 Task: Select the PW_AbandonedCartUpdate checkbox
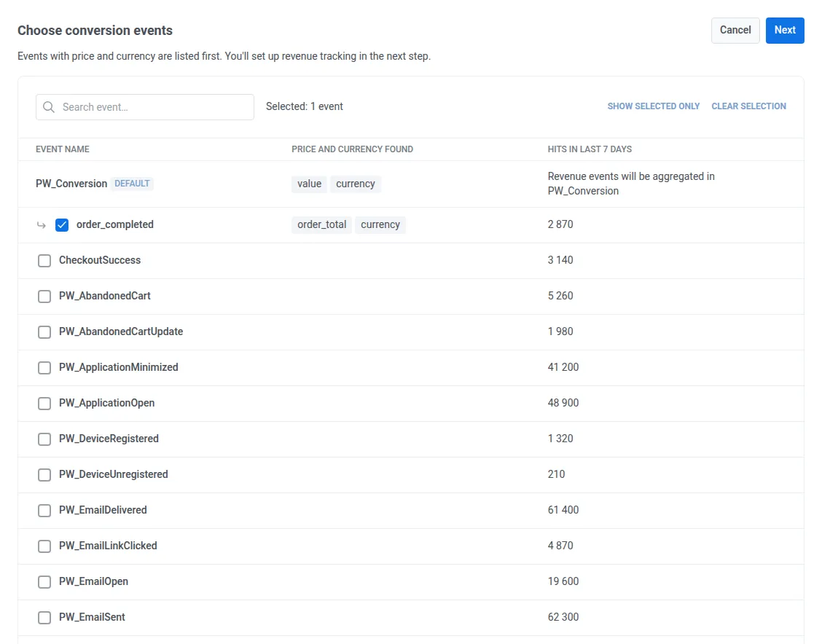tap(44, 331)
